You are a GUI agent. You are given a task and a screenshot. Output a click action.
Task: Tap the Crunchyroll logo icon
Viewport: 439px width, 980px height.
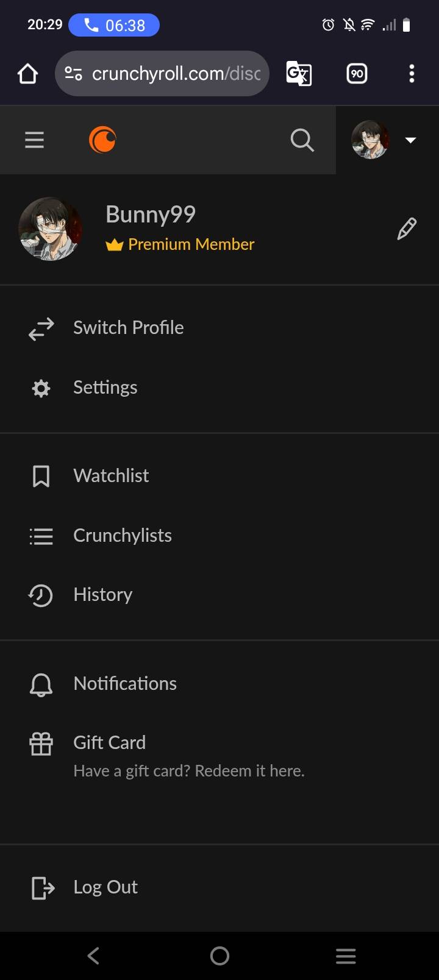(x=102, y=140)
